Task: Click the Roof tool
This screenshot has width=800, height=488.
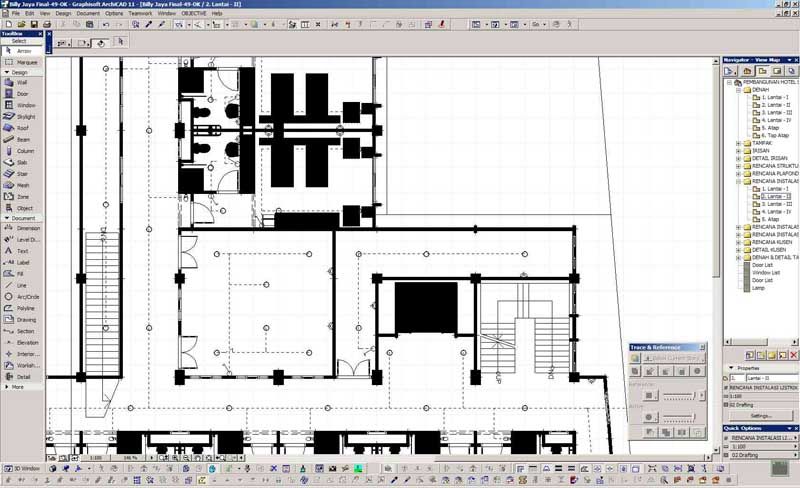Action: [21, 128]
